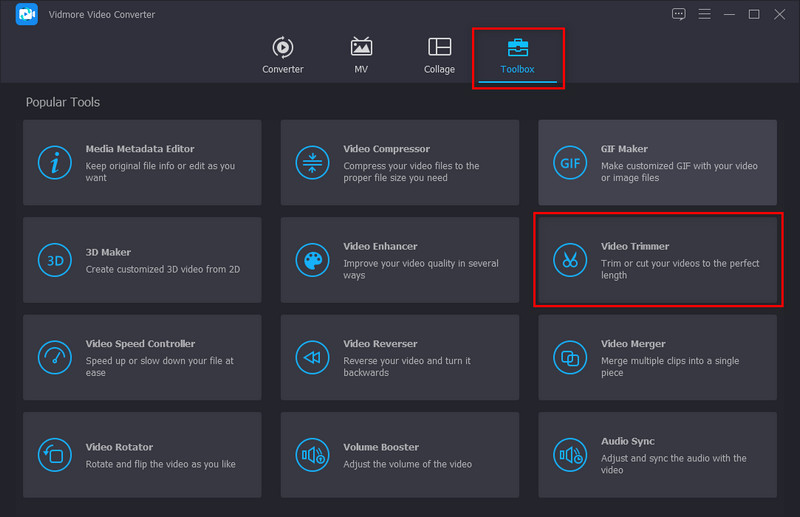Click the Video Trimmer scissors icon
Screen dimensions: 800x517
pos(570,260)
